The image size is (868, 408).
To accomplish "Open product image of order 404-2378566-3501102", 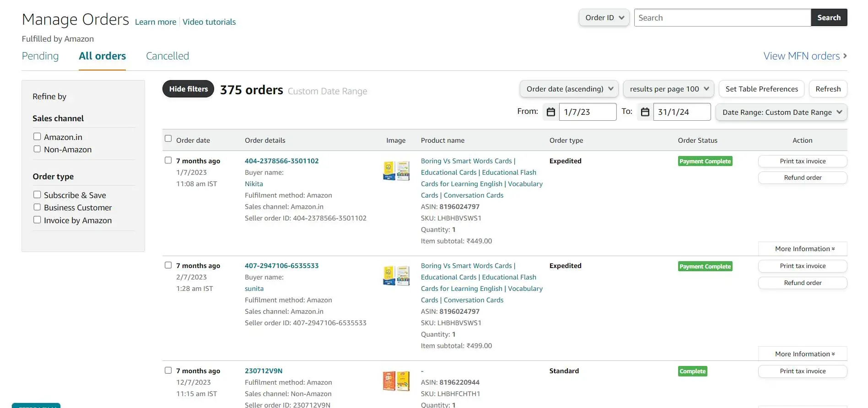I will [396, 171].
